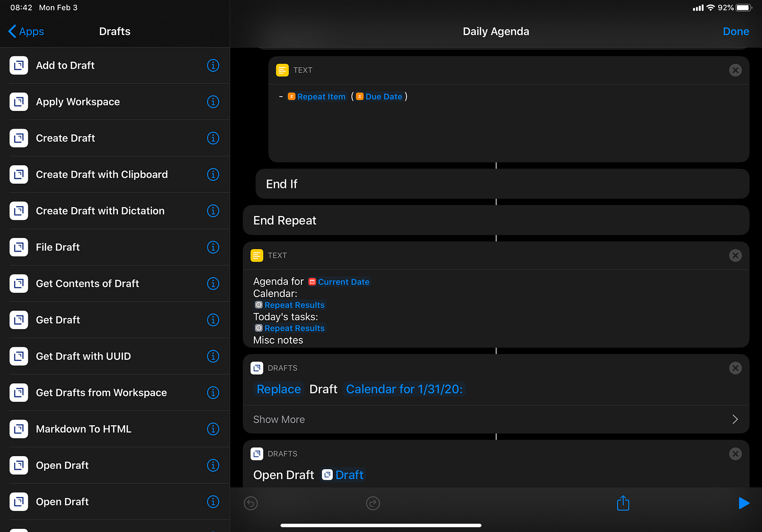
Task: Redo the last shortcut edit
Action: click(373, 503)
